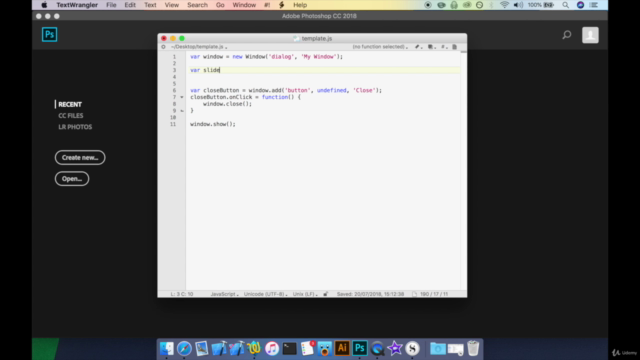Open the Go menu
640x360 pixels.
pos(220,5)
